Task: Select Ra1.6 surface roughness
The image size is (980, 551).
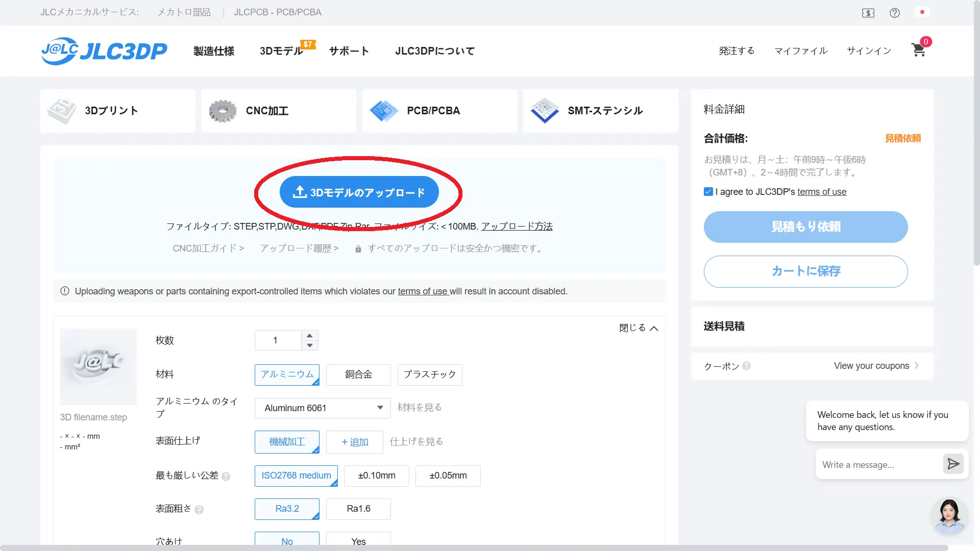Action: pos(358,509)
